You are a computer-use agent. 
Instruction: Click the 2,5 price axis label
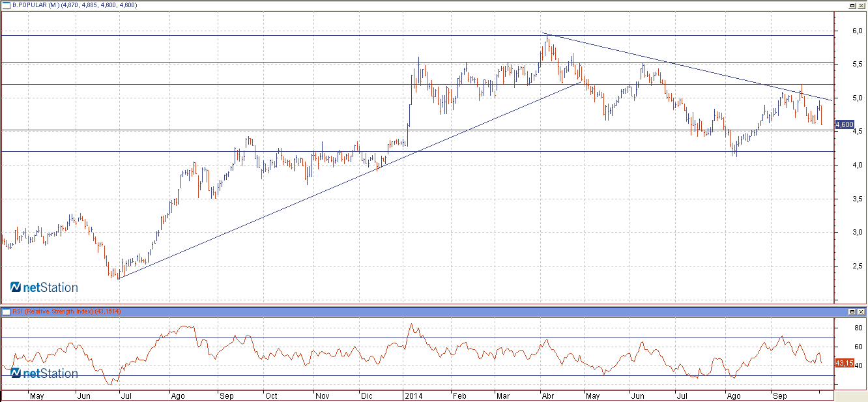[857, 266]
